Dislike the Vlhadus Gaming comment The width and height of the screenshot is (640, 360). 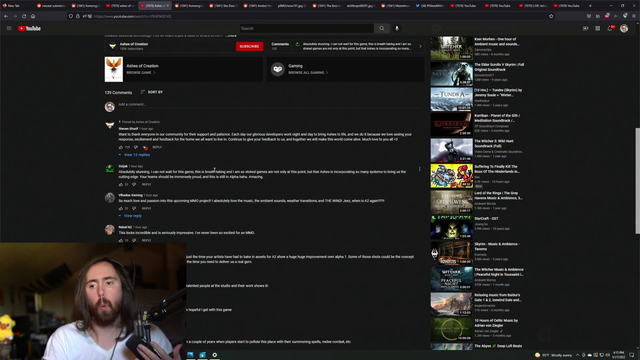(134, 209)
